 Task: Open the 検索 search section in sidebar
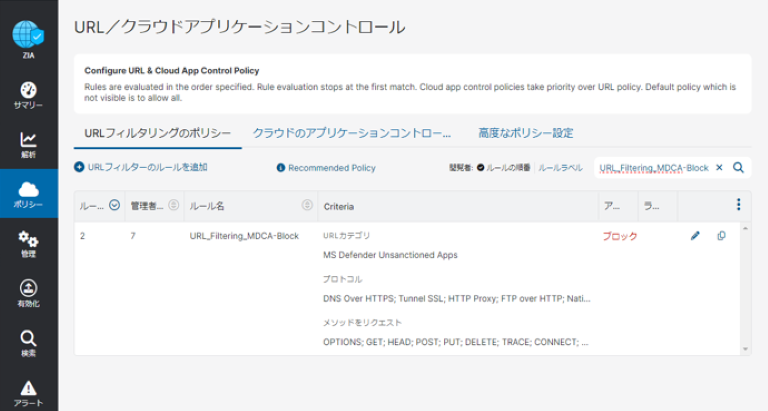28,343
